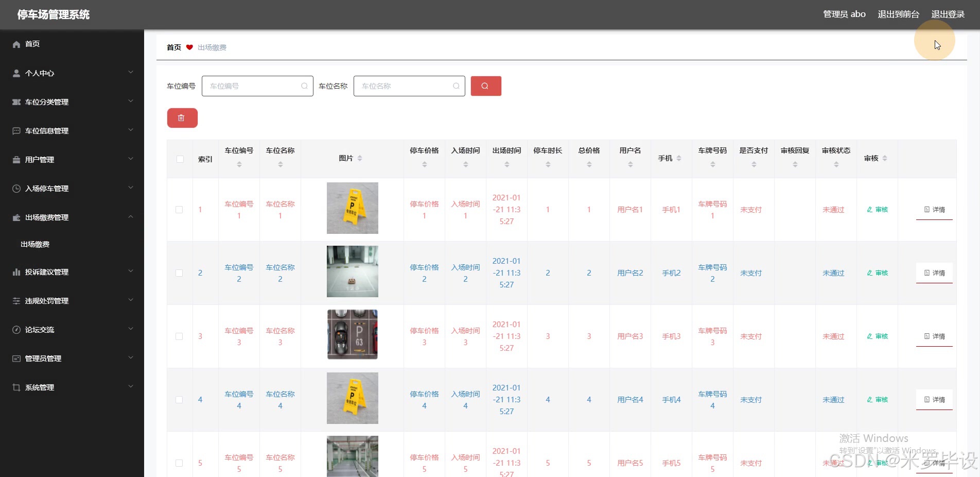Click 审核 button in row 3
The height and width of the screenshot is (477, 980).
click(x=878, y=336)
